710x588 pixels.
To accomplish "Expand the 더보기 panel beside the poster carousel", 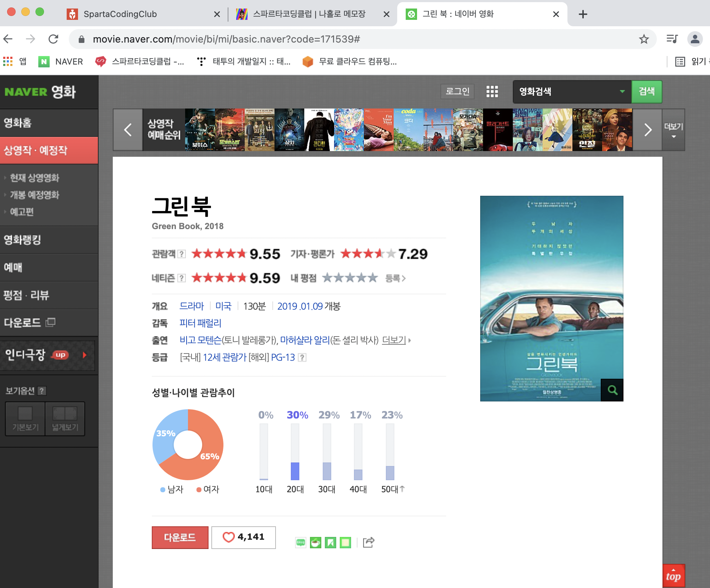I will pyautogui.click(x=673, y=130).
